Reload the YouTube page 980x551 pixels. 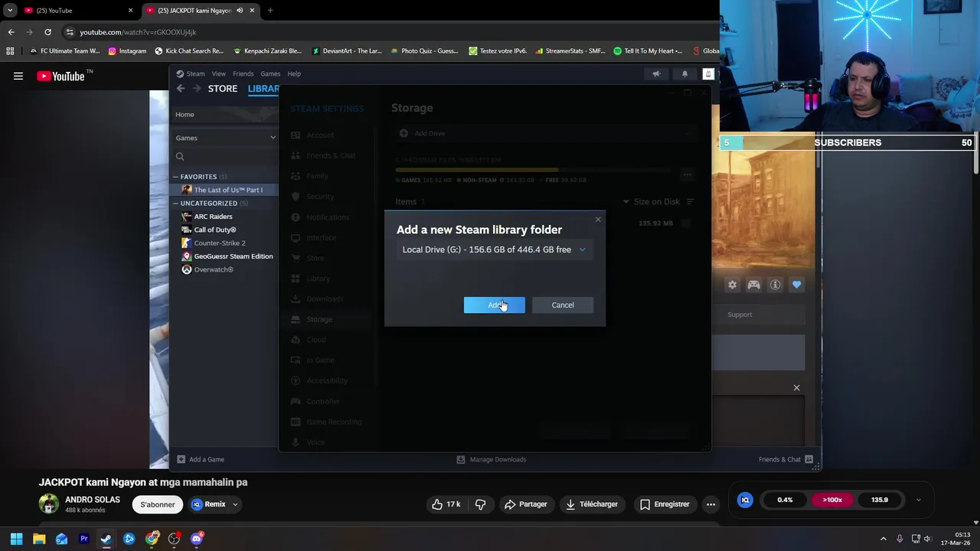[47, 32]
